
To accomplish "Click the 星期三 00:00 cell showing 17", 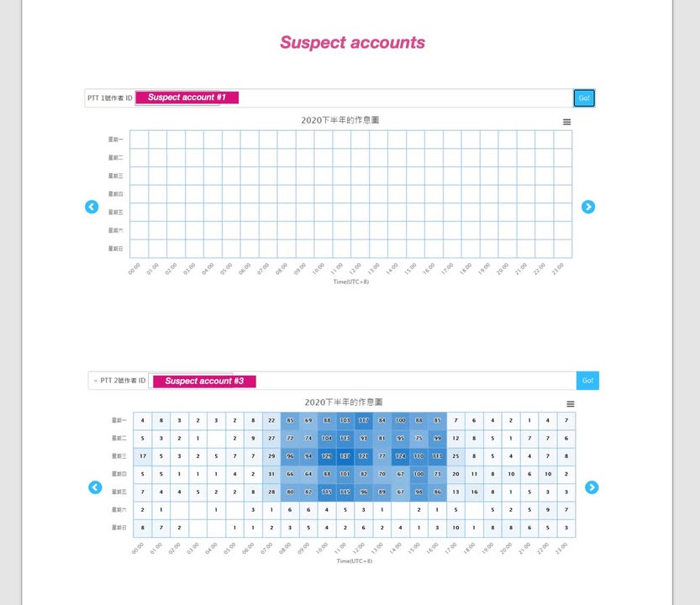I will coord(142,456).
